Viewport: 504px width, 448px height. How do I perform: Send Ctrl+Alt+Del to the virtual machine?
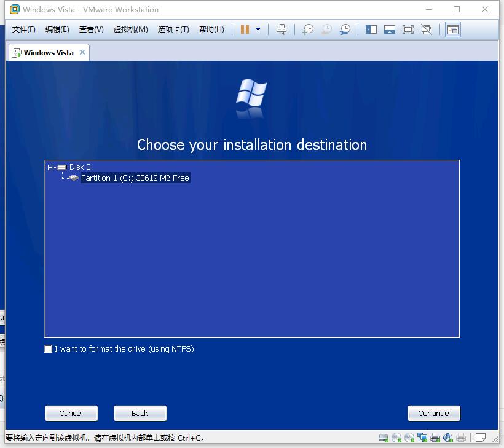coord(282,29)
